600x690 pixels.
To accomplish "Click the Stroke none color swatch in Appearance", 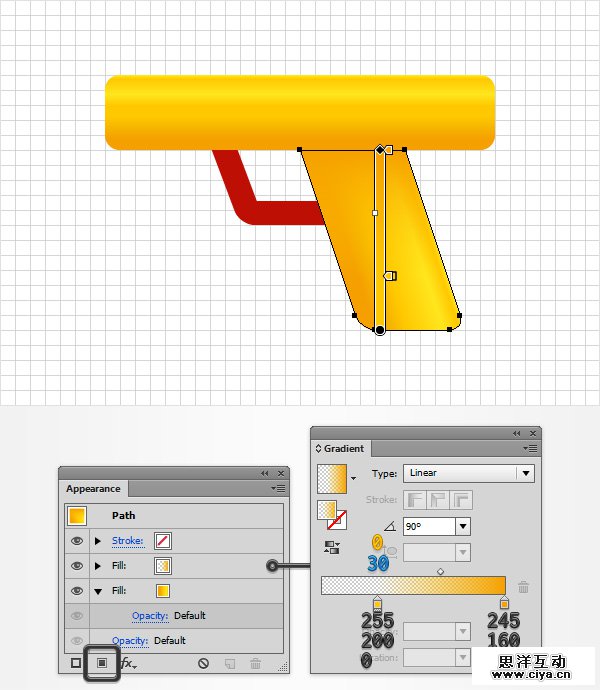I will [163, 541].
